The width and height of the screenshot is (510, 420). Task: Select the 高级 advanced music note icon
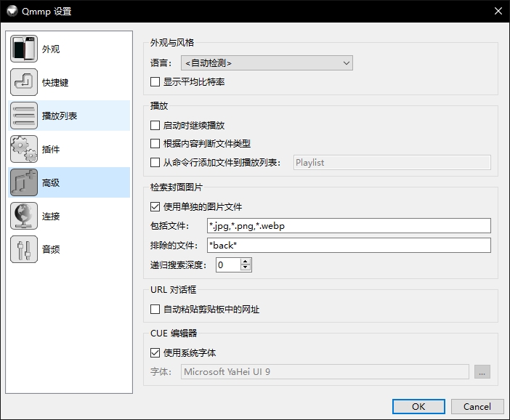point(24,182)
